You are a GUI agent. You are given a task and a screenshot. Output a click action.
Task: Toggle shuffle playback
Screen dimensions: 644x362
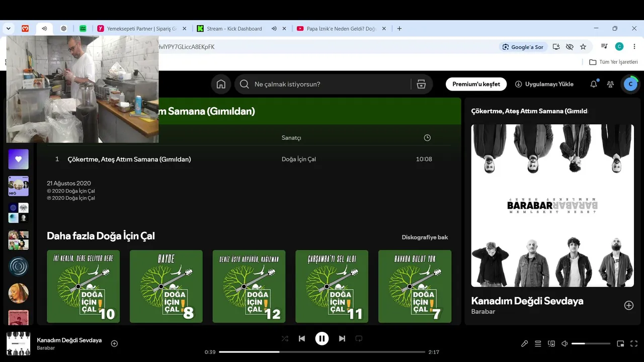click(x=285, y=338)
